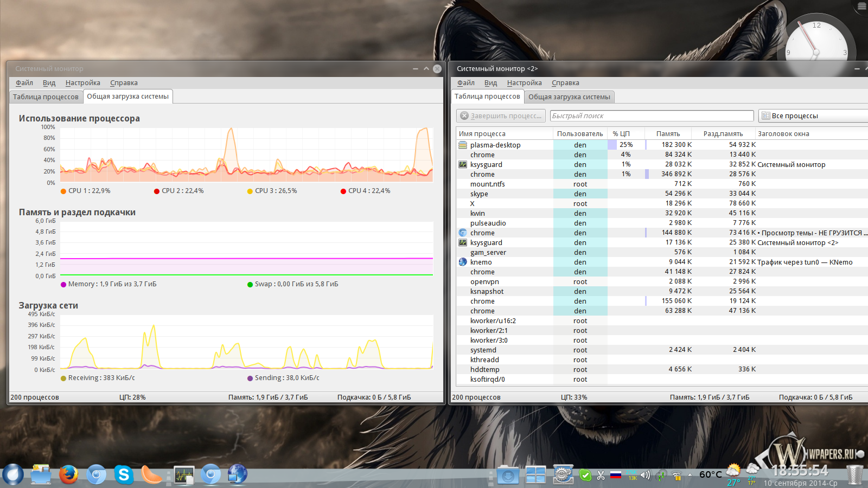Viewport: 868px width, 488px height.
Task: Click the analog clock widget on the desktop
Action: (816, 52)
